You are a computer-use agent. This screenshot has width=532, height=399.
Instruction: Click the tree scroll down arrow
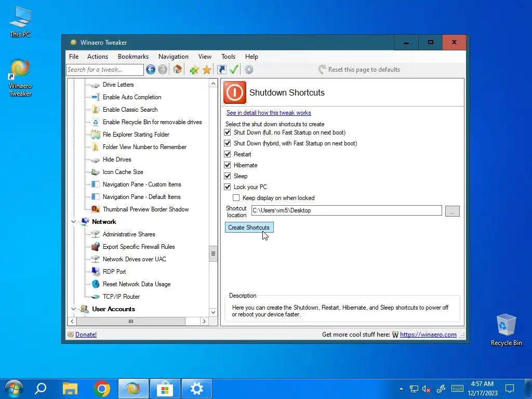pyautogui.click(x=213, y=312)
